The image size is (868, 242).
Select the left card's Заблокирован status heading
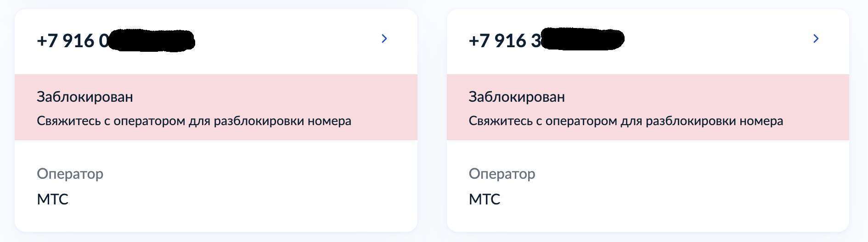[x=85, y=97]
